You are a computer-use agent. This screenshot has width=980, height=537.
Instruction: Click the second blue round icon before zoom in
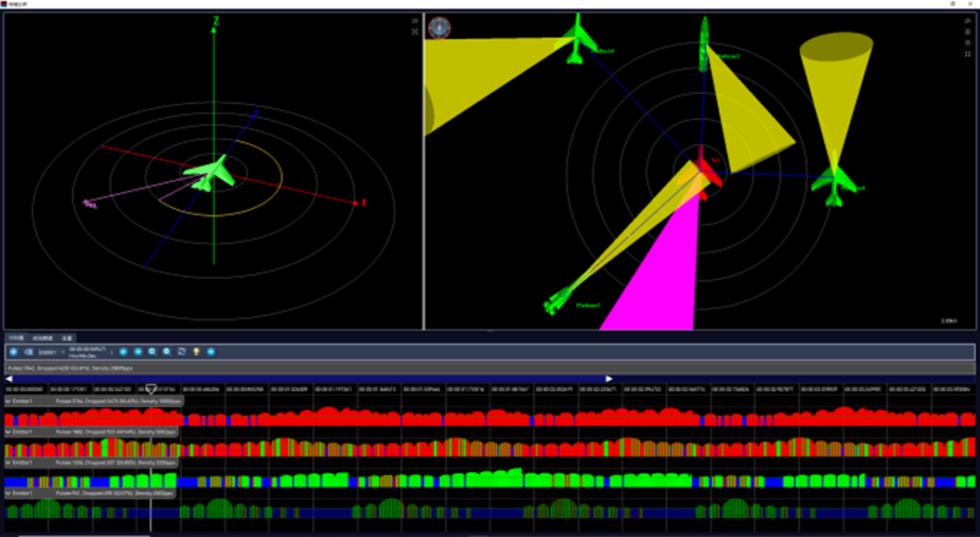138,352
